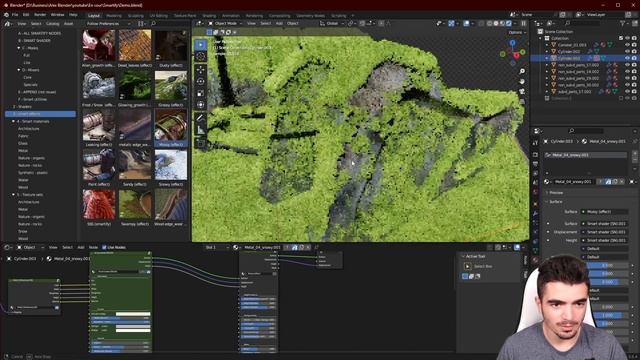Open the Tool properties tab icon
Image resolution: width=640 pixels, height=360 pixels.
536,143
